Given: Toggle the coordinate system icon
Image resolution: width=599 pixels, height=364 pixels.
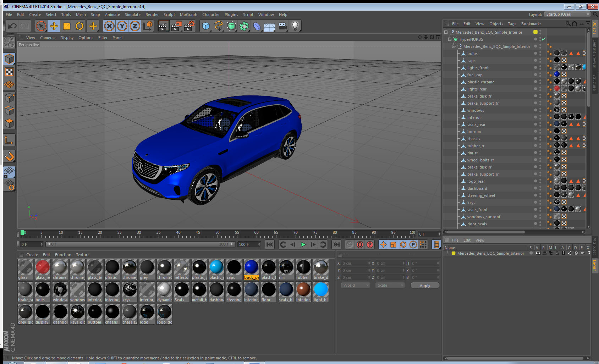Looking at the screenshot, I should coord(148,26).
